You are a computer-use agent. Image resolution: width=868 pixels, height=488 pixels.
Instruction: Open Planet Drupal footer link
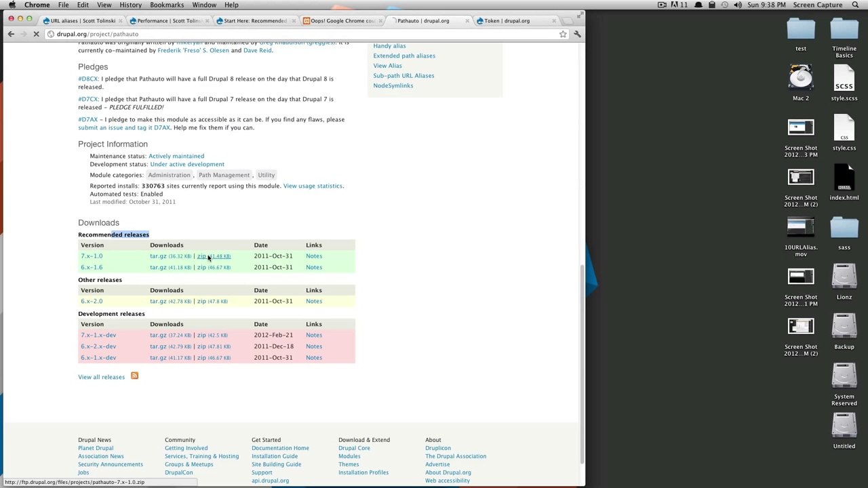[x=96, y=448]
